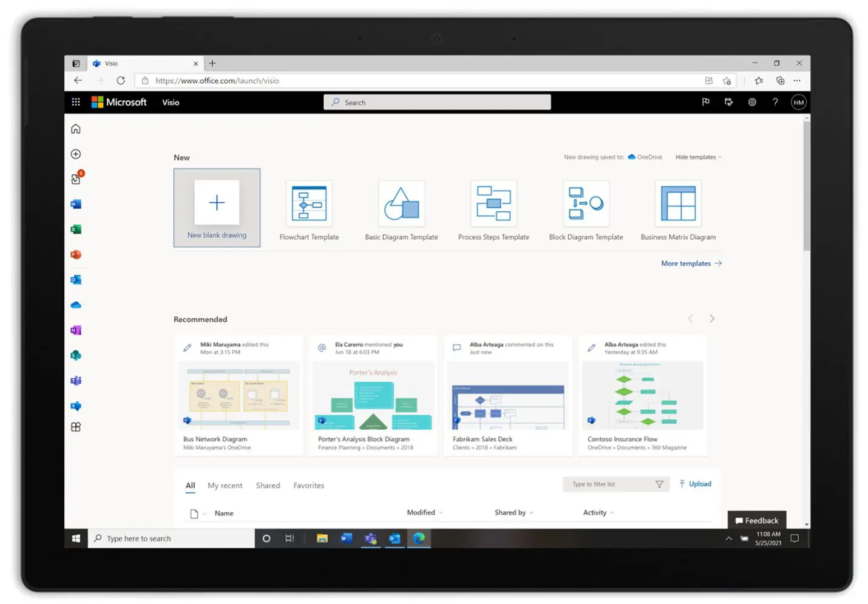Click the browser address bar URL
868x604 pixels.
click(217, 81)
